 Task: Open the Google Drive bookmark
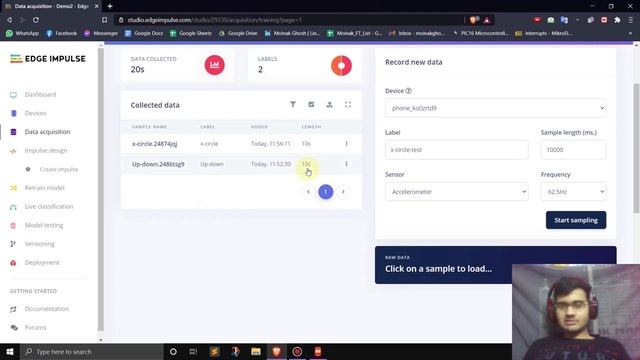click(238, 33)
